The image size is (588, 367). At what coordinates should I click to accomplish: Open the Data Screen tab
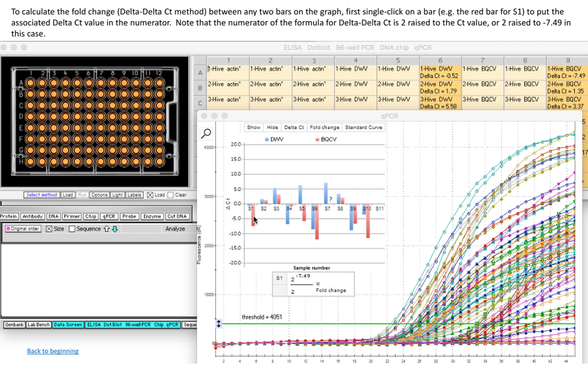coord(68,325)
